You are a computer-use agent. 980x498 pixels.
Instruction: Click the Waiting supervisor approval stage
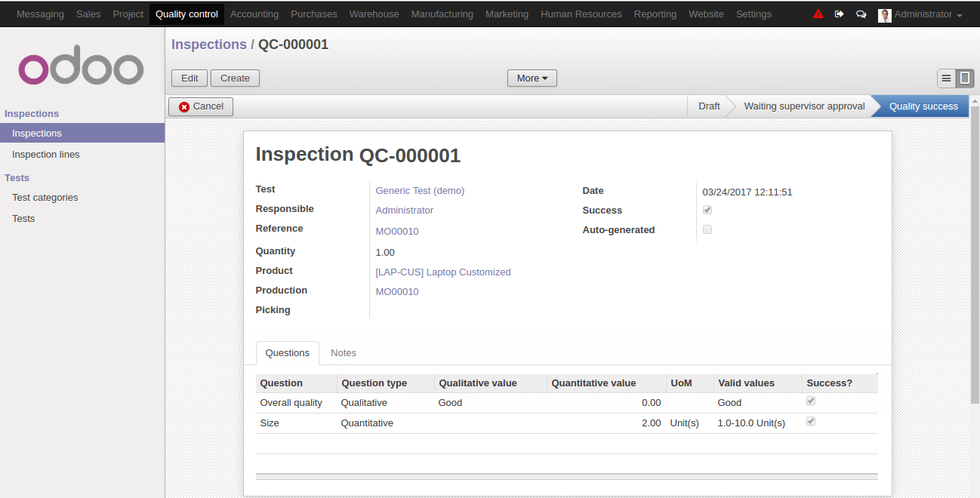804,106
